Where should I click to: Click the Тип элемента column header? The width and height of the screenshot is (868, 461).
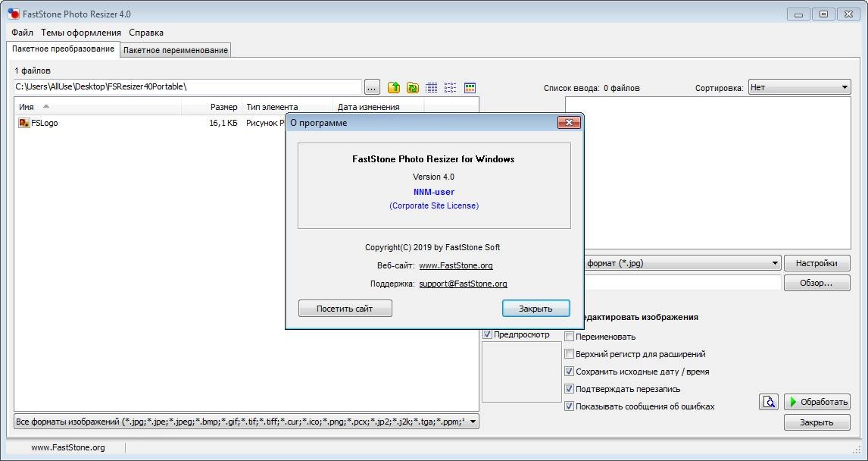tap(287, 107)
